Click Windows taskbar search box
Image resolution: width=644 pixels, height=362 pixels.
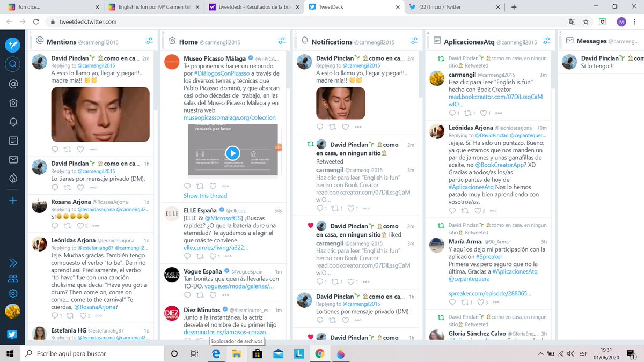[x=92, y=354]
